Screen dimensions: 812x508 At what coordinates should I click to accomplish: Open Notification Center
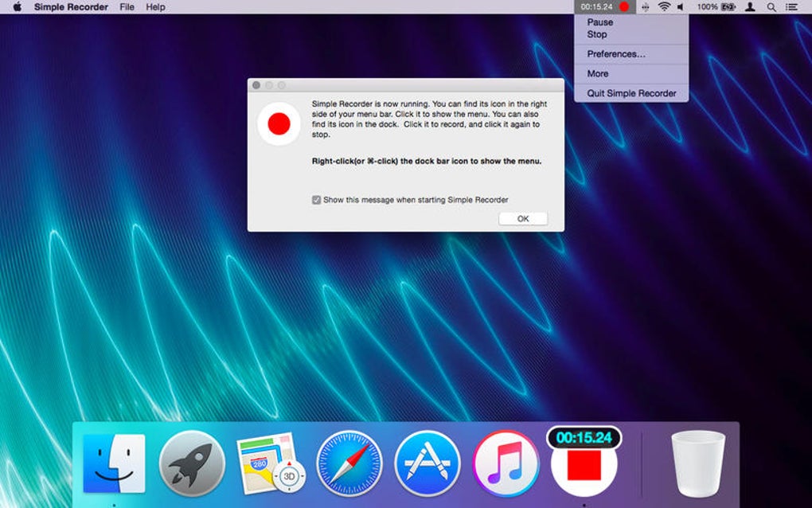coord(792,7)
